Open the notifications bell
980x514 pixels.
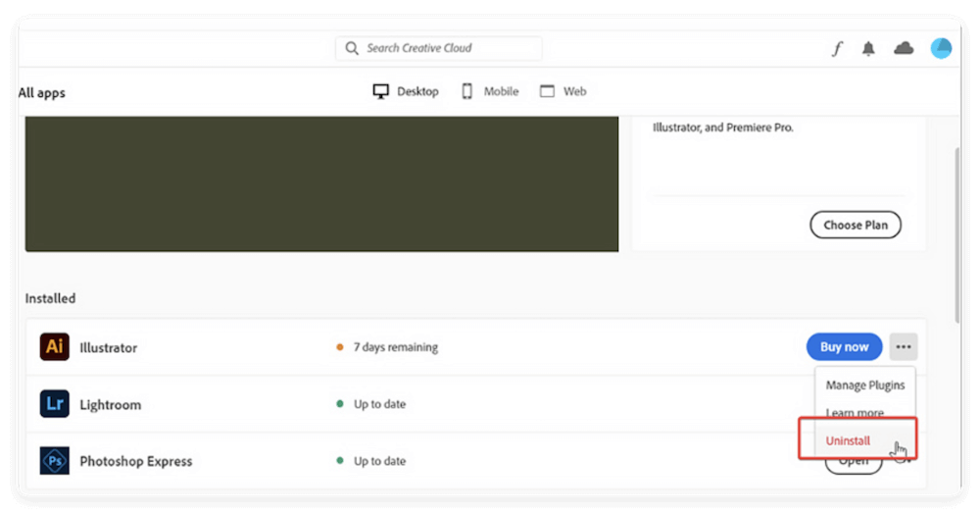tap(868, 49)
